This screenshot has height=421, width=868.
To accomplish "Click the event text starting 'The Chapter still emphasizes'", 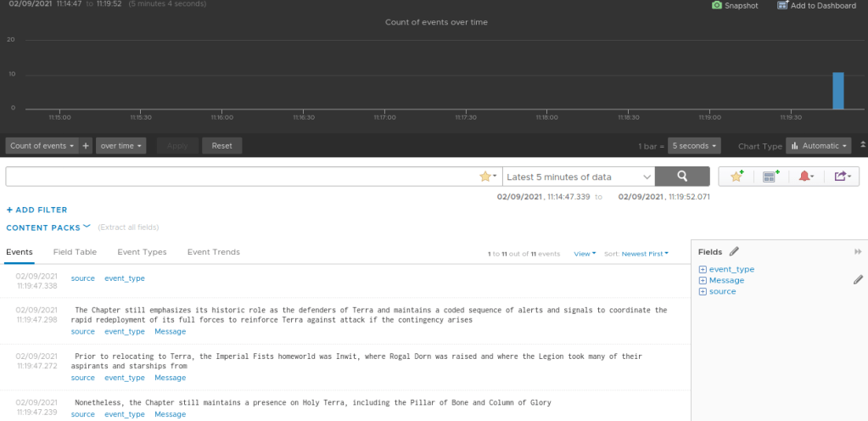I will [369, 315].
